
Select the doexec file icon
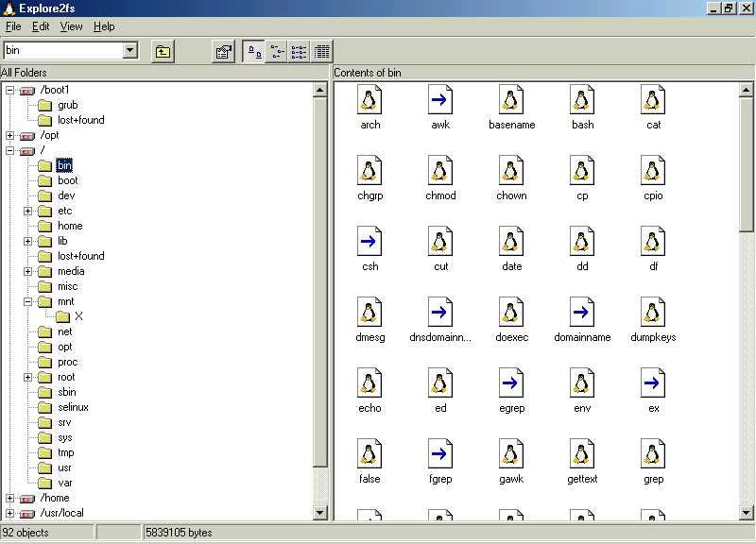point(511,313)
